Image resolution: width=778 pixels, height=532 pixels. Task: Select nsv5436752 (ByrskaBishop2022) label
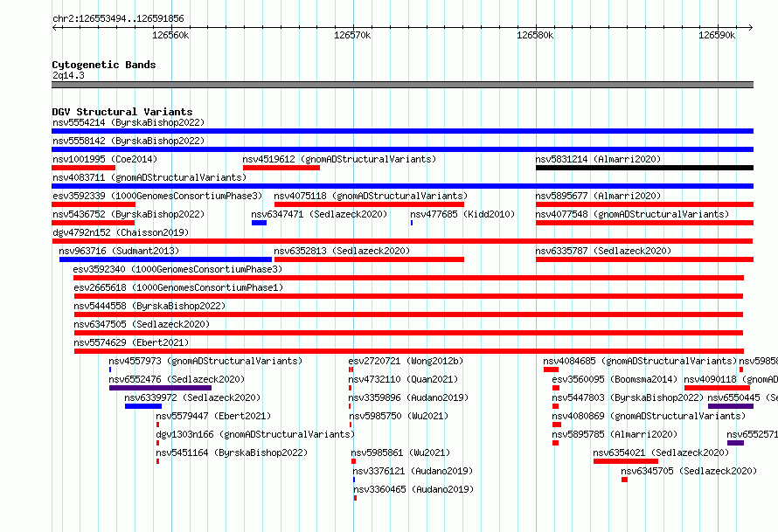coord(129,214)
